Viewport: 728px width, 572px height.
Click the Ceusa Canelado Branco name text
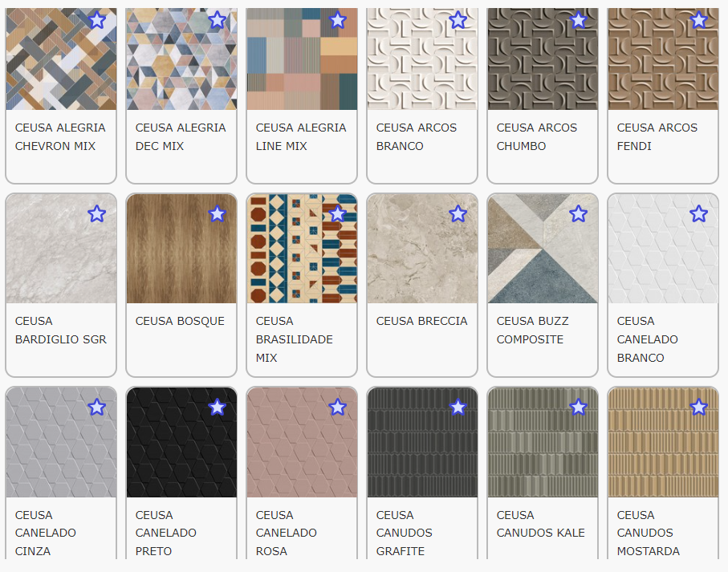(647, 339)
